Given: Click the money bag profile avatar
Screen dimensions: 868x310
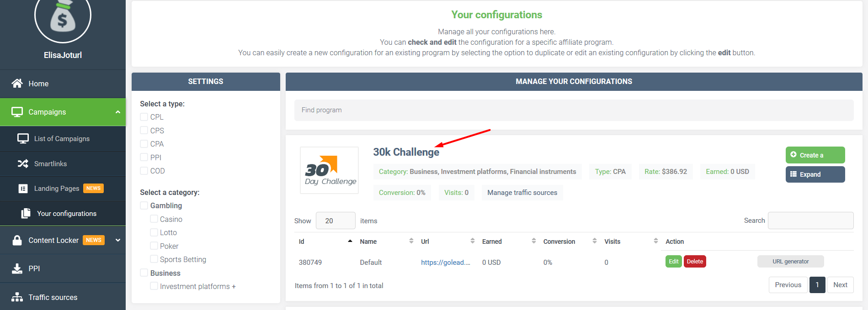Looking at the screenshot, I should pos(63,17).
